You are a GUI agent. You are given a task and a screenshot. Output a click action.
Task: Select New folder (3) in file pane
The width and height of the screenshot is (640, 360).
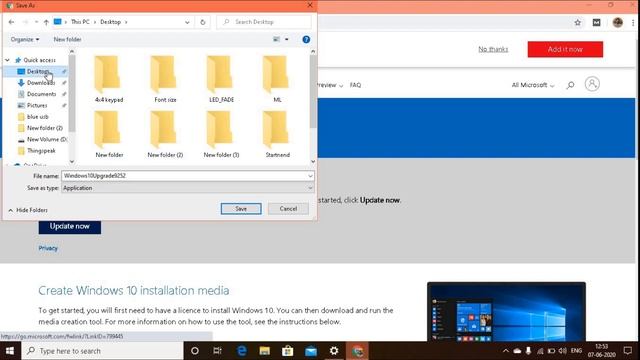pyautogui.click(x=222, y=134)
